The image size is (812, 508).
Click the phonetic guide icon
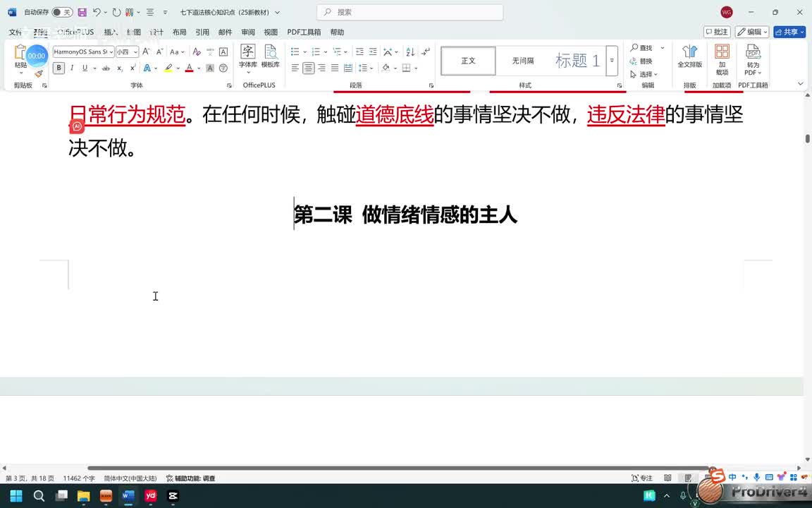tap(210, 52)
